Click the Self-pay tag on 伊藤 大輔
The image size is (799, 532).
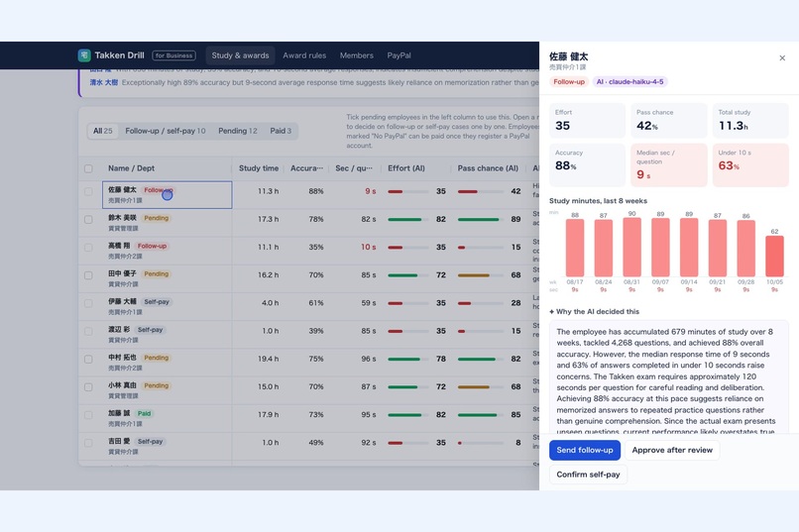(157, 302)
